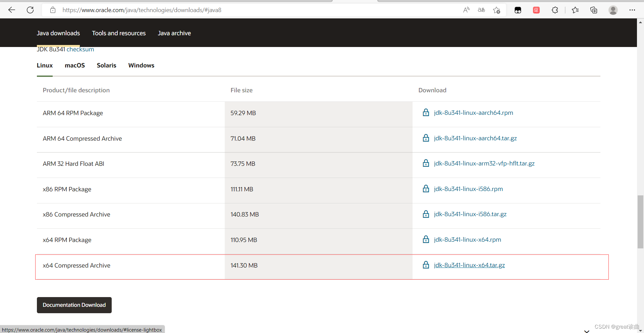
Task: Open the Translate page icon
Action: coord(481,10)
